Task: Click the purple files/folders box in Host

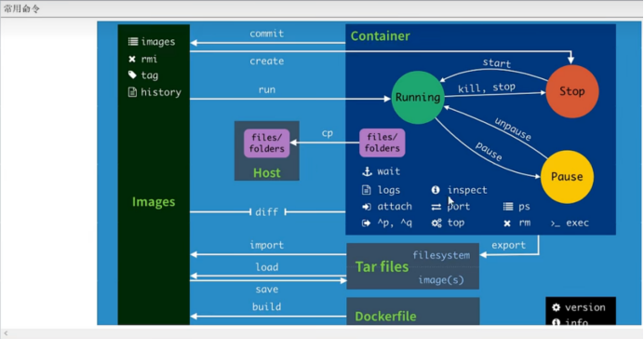Action: click(267, 143)
